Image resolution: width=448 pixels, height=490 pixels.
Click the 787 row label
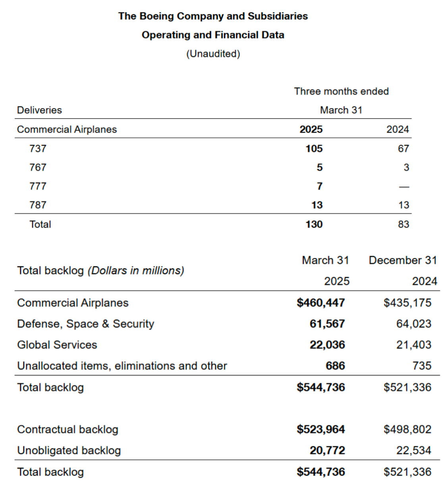38,205
